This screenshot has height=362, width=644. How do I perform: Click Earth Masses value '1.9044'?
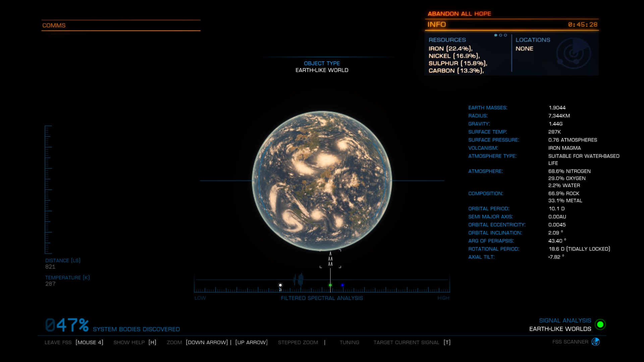[x=557, y=108]
